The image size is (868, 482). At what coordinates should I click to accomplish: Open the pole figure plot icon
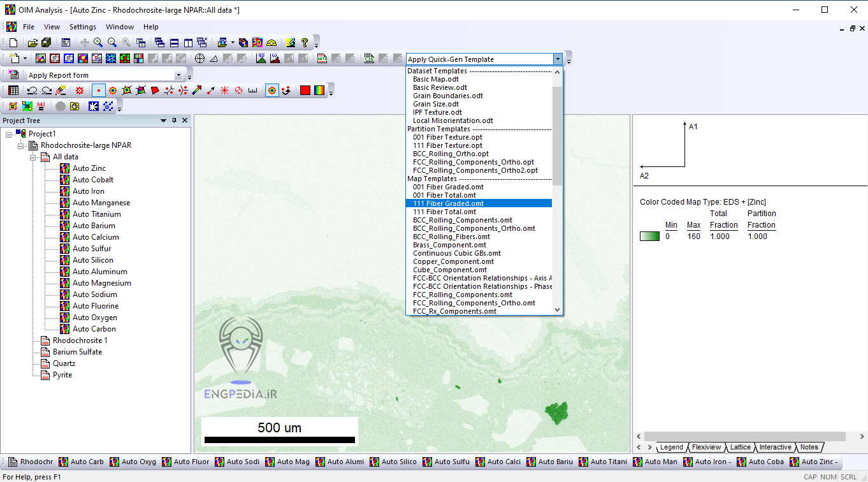coord(199,59)
